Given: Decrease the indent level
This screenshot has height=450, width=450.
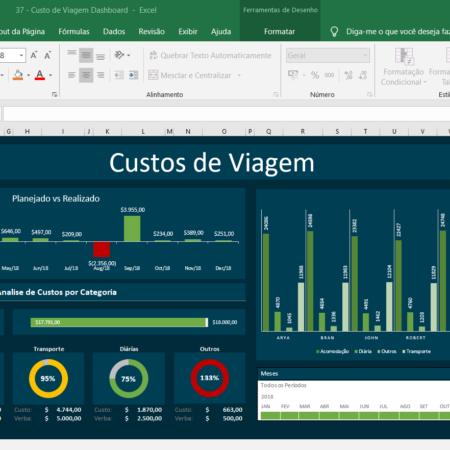Looking at the screenshot, I should point(119,75).
